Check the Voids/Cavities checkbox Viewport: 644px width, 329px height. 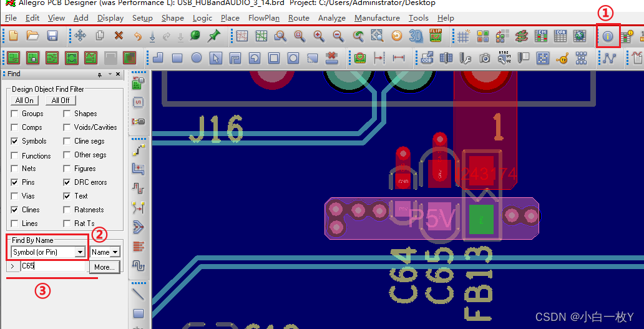(67, 127)
